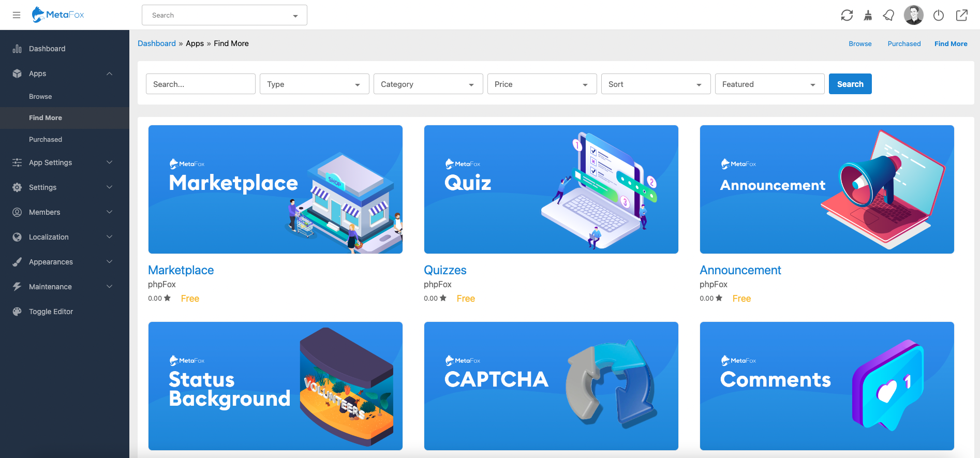980x458 pixels.
Task: Open the Price filter dropdown
Action: click(x=542, y=84)
